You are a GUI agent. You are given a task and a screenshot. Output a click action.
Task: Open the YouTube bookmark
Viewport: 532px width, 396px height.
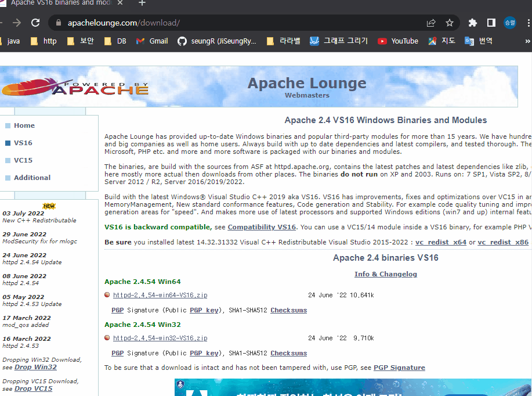point(398,41)
